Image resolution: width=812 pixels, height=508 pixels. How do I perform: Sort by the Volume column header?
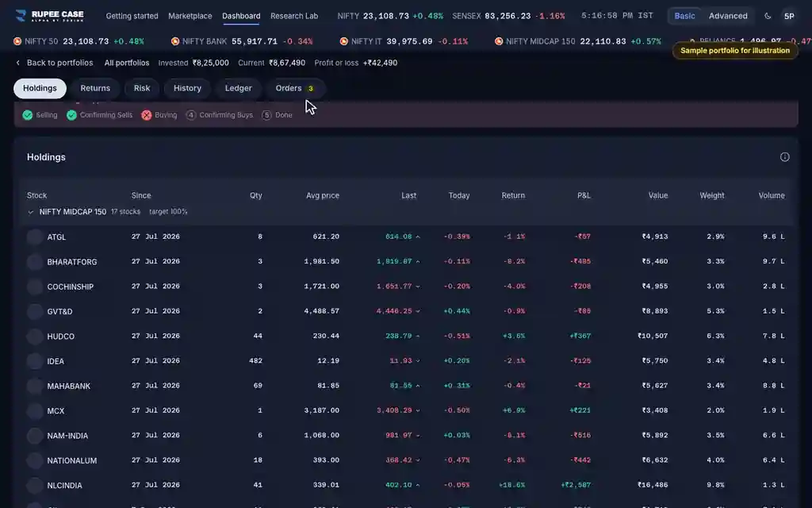(772, 195)
